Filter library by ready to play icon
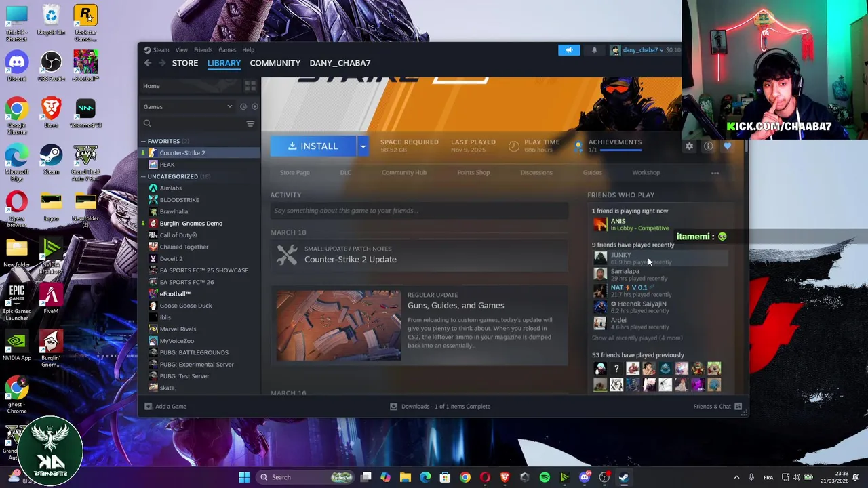868x488 pixels. click(x=255, y=106)
